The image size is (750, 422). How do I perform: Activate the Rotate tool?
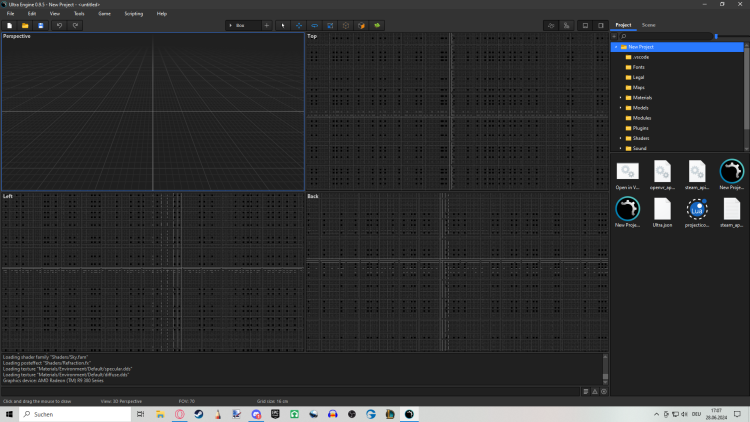coord(315,25)
